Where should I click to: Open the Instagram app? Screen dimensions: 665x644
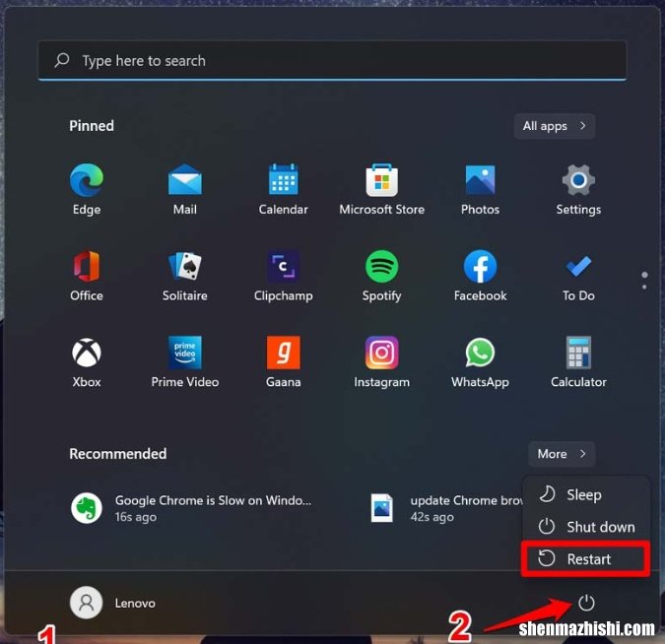tap(381, 362)
